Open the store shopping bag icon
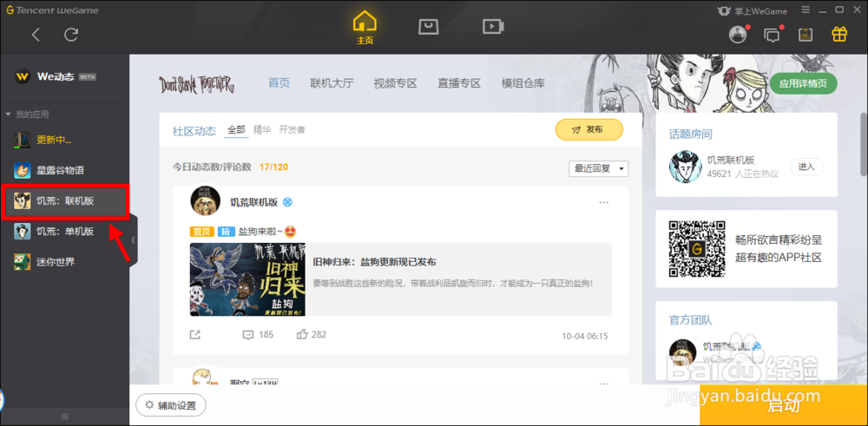868x426 pixels. pyautogui.click(x=428, y=27)
